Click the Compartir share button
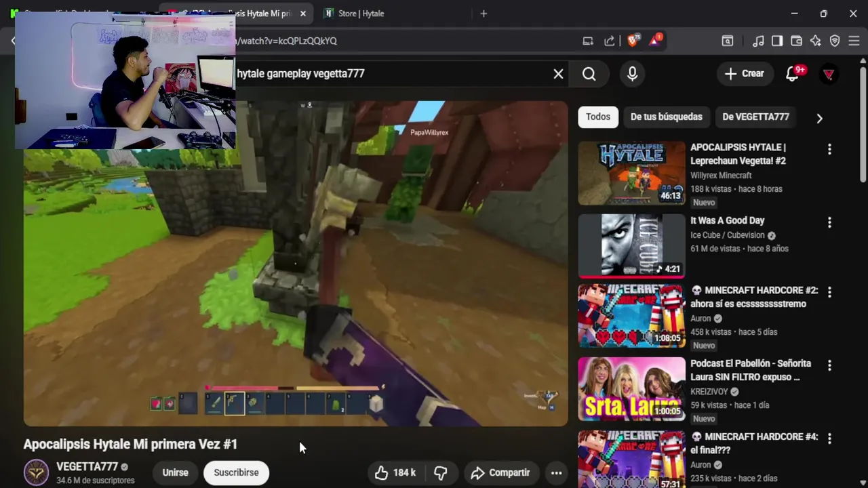 500,472
